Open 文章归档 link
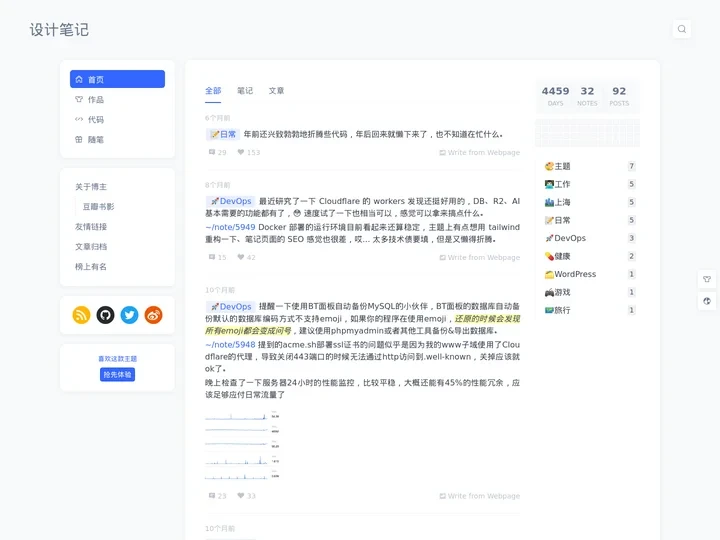The image size is (720, 540). pyautogui.click(x=91, y=247)
